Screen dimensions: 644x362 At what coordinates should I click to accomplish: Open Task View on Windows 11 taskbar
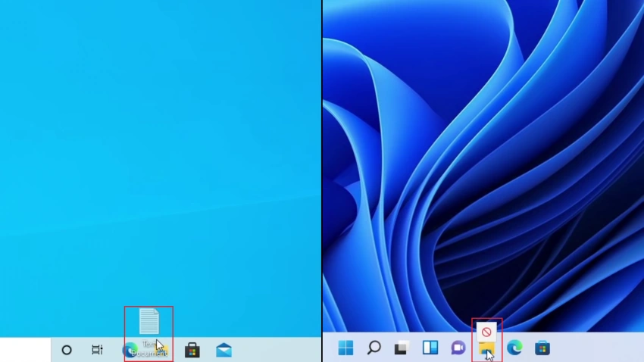click(402, 348)
